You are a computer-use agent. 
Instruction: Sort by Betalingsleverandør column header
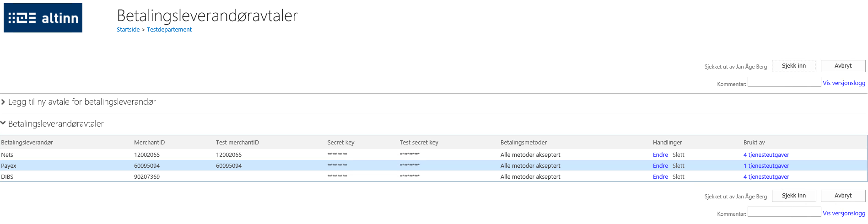point(27,143)
